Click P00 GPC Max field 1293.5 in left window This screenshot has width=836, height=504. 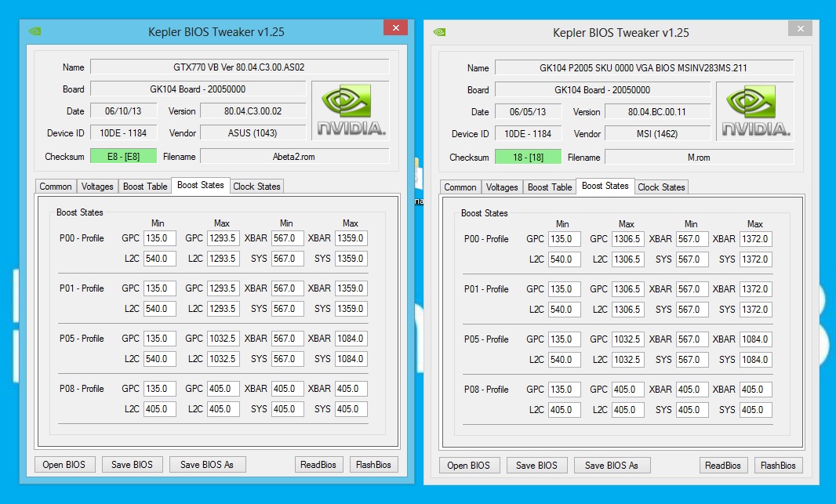pyautogui.click(x=223, y=238)
